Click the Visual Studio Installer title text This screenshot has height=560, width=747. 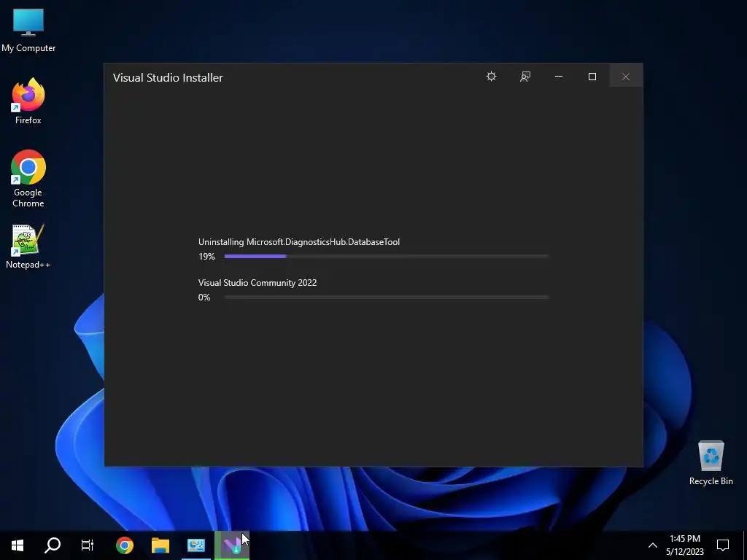(x=168, y=77)
